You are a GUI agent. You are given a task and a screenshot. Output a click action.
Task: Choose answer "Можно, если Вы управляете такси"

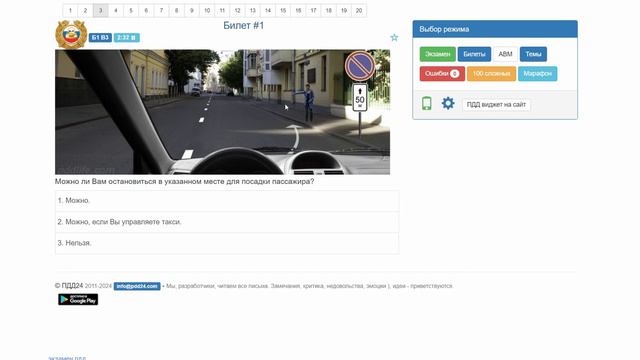coord(227,222)
